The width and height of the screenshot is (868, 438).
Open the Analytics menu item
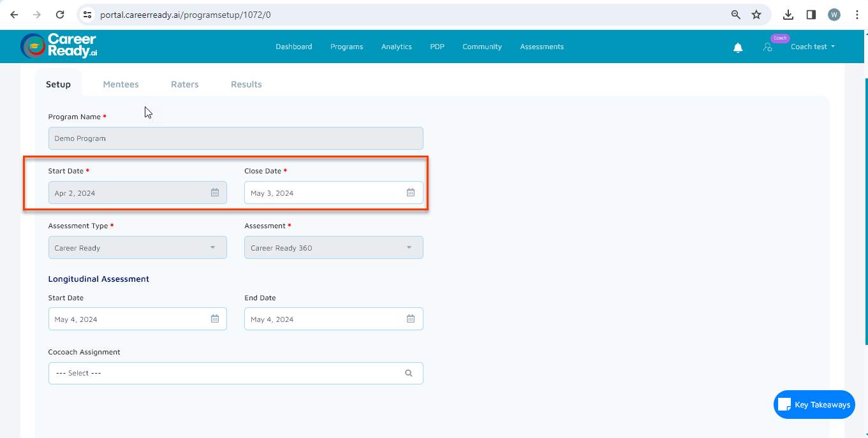click(396, 47)
